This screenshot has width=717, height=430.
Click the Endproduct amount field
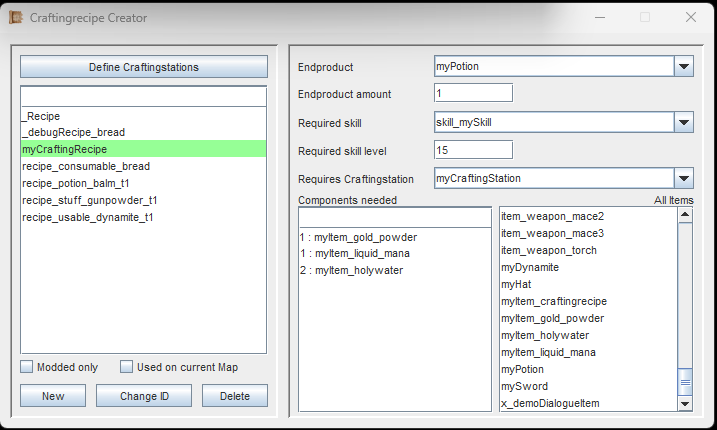[x=473, y=93]
